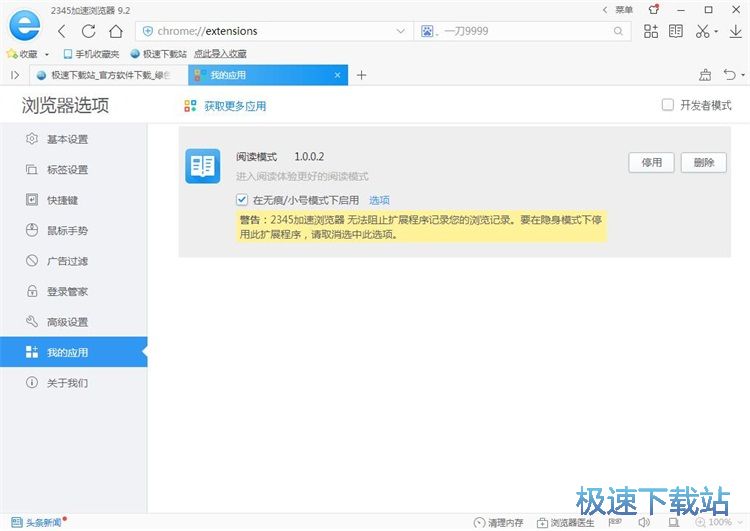Click the status bar screen icon
750x531 pixels.
pos(673,522)
